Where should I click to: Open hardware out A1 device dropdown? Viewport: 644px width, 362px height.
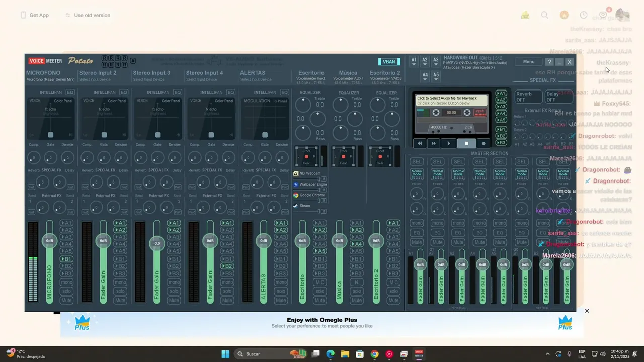coord(414,61)
